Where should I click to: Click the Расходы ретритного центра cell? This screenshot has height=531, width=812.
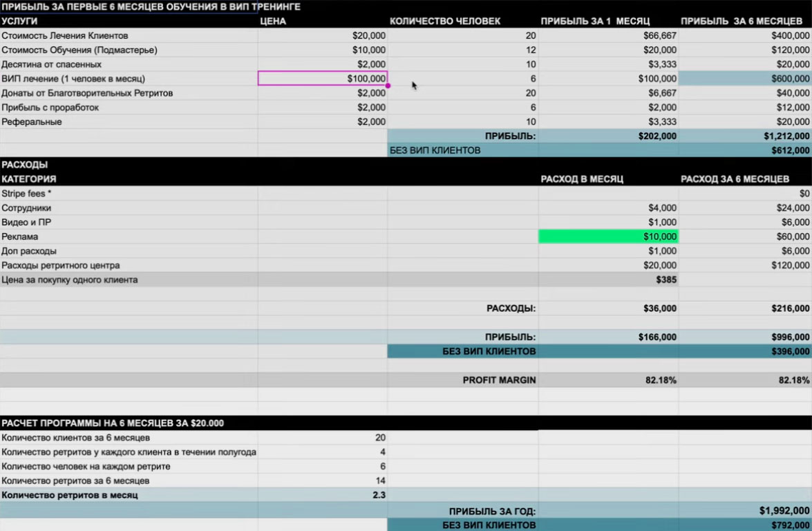129,265
